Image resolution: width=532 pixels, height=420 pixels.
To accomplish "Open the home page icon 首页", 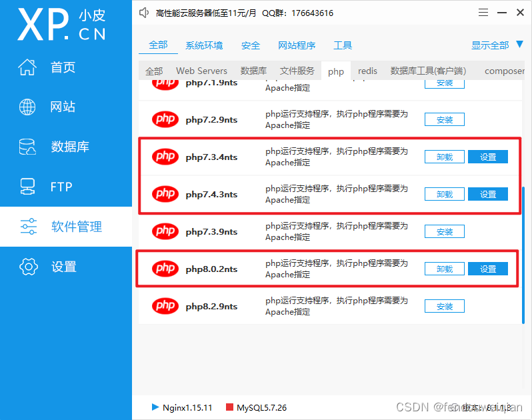I will tap(27, 67).
